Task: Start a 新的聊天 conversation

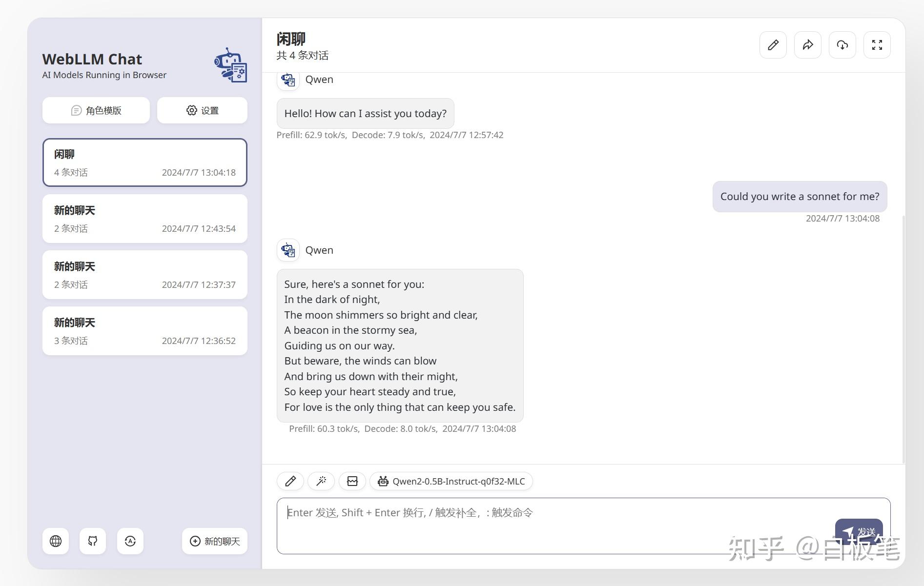Action: 214,541
